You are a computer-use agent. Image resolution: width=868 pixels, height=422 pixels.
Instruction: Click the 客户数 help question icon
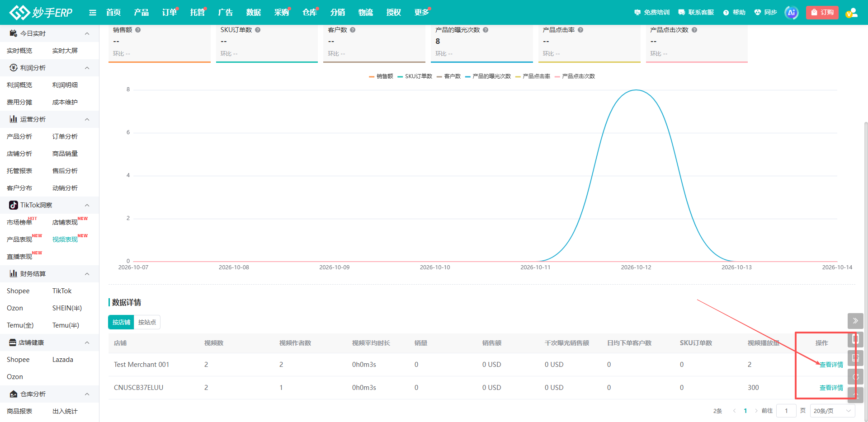tap(353, 30)
